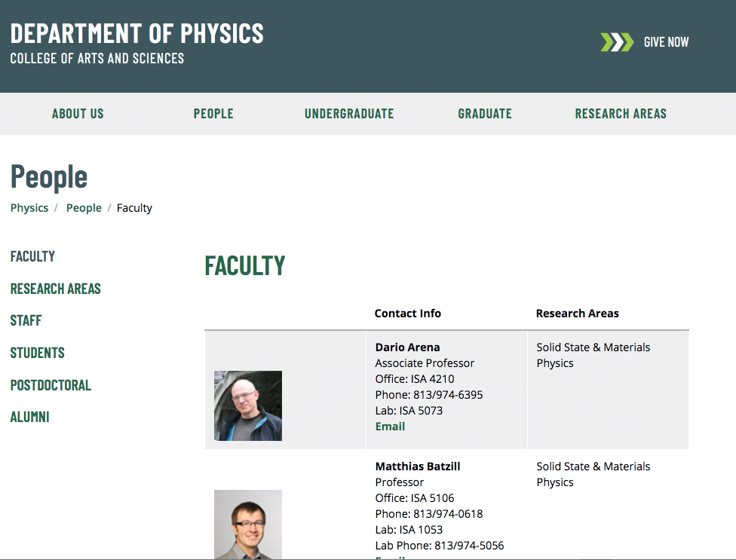Click the Physics breadcrumb link
736x560 pixels.
[x=29, y=208]
